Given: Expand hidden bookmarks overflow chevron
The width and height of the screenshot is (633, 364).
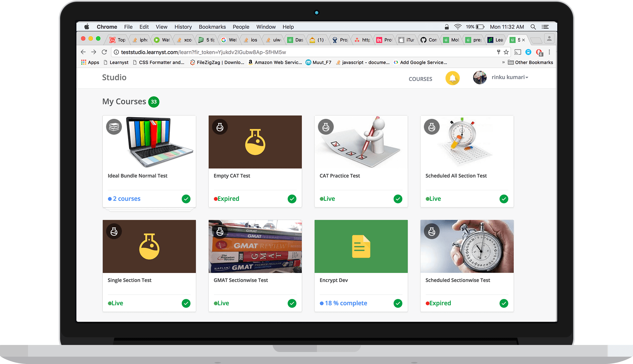Looking at the screenshot, I should point(503,62).
